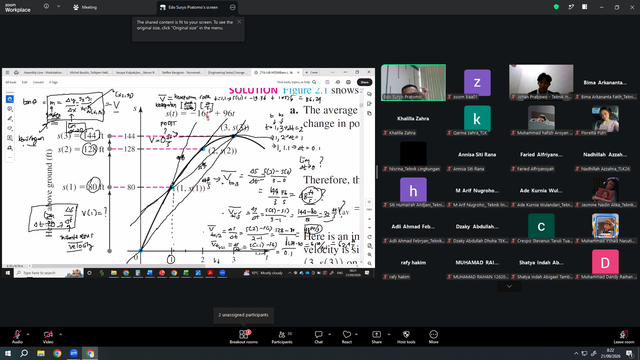The image size is (640, 360).
Task: Click the Create new tab button in Acrobat
Action: pyautogui.click(x=312, y=72)
